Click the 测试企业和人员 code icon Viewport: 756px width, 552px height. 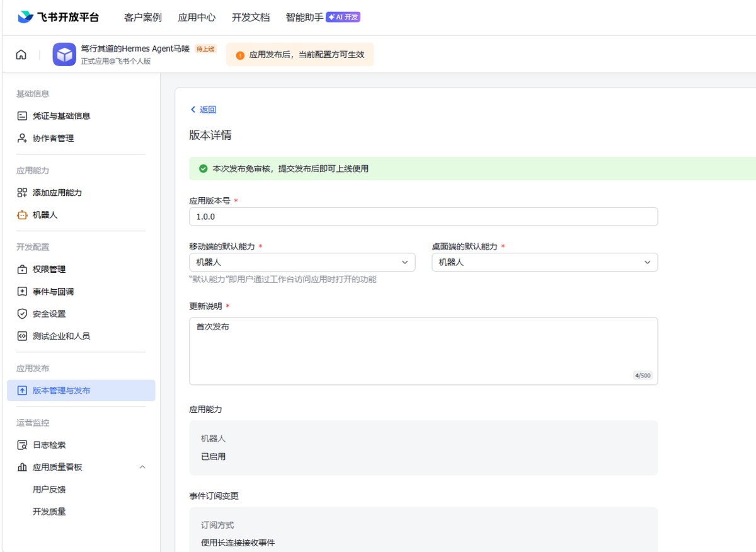pyautogui.click(x=22, y=336)
